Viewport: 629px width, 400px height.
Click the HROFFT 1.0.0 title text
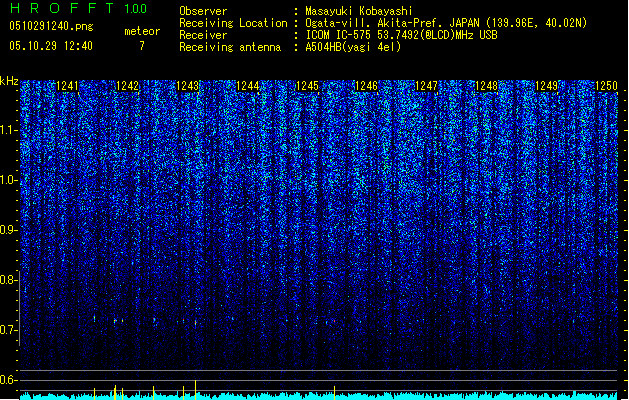pos(78,8)
